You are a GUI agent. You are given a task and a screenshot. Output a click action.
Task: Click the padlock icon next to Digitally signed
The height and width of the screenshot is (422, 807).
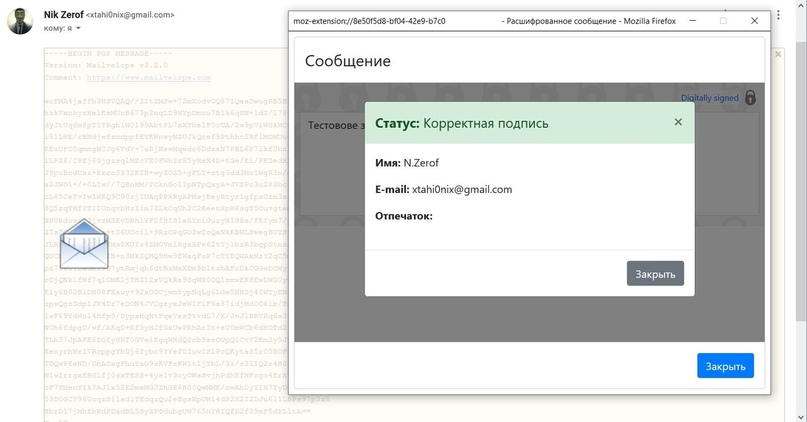pos(750,97)
